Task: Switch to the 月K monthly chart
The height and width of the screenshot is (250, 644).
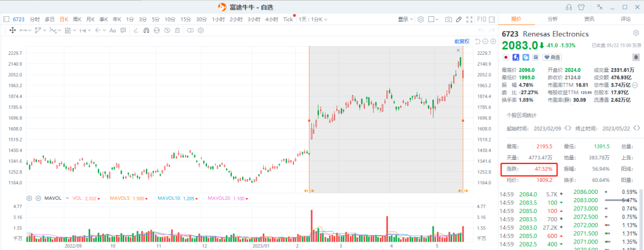Action: click(x=90, y=19)
